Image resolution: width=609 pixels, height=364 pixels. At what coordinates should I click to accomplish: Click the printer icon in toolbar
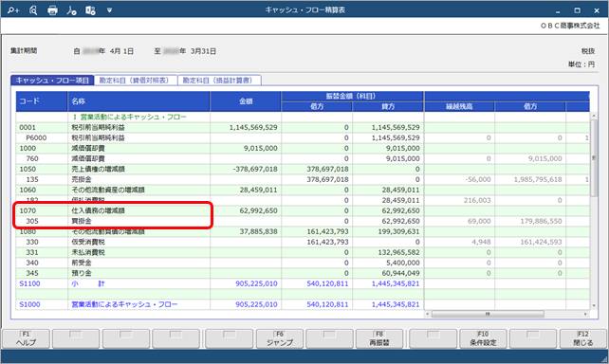[x=52, y=10]
